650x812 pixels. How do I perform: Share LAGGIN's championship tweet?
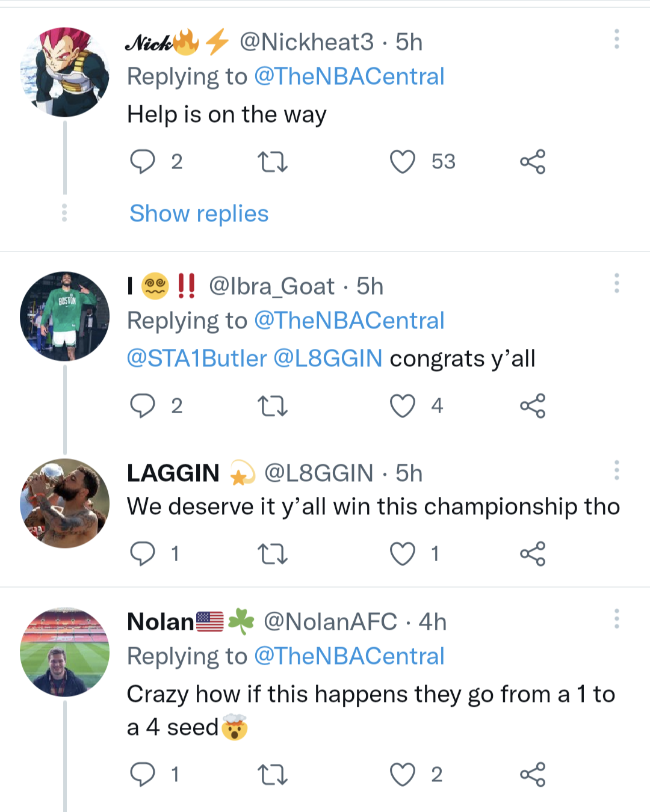pos(533,554)
